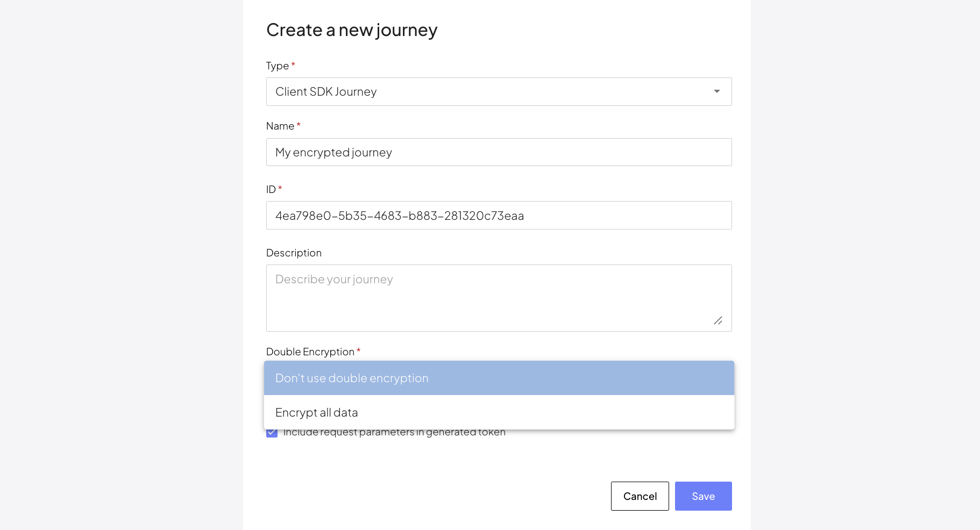Click the "Double Encryption" field label
Viewport: 980px width, 530px height.
click(310, 352)
